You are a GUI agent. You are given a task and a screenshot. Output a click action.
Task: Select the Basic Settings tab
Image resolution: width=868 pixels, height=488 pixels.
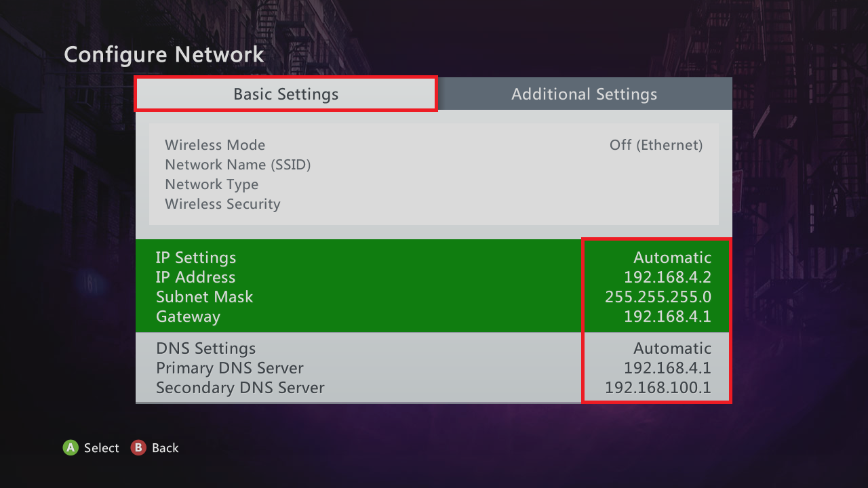[x=285, y=94]
